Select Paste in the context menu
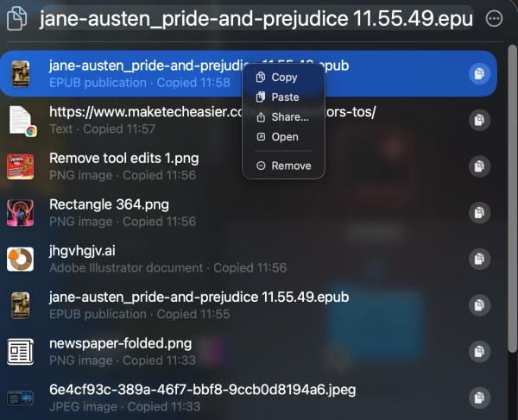 pos(283,97)
